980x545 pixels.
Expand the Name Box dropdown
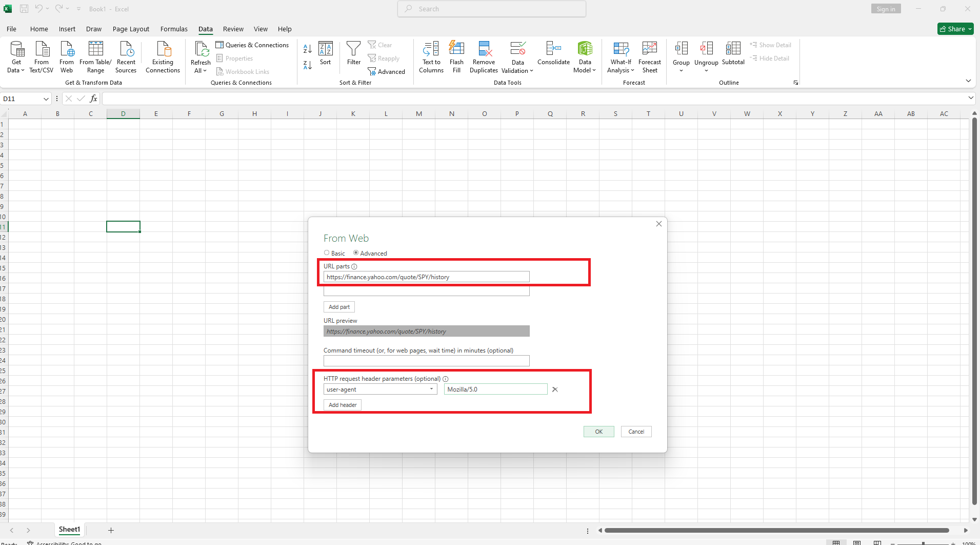pos(46,99)
